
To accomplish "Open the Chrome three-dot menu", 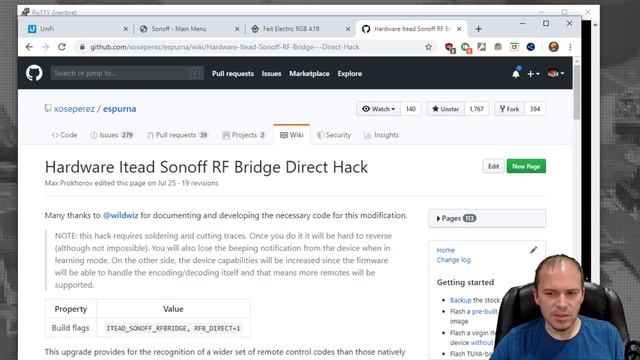I will [x=570, y=47].
